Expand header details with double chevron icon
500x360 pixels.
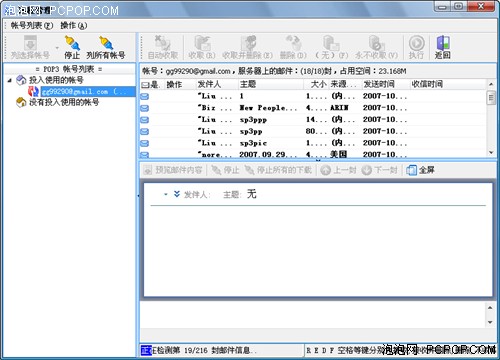point(177,194)
